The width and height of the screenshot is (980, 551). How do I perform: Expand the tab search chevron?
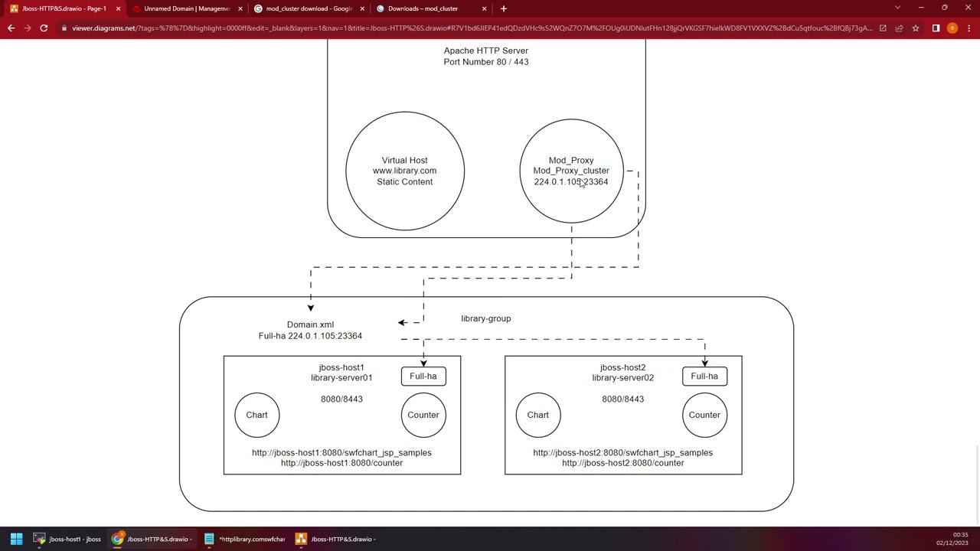pos(897,8)
